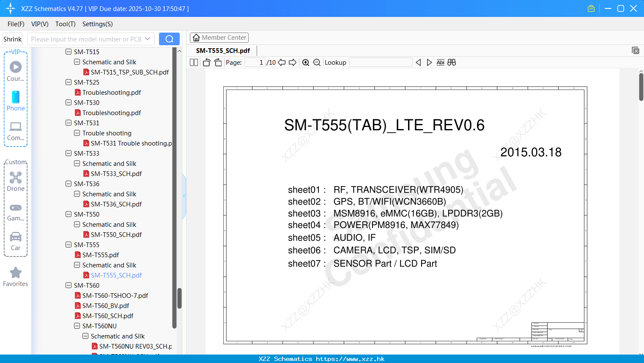Image resolution: width=644 pixels, height=363 pixels.
Task: Open the VIP(V) menu
Action: 40,24
